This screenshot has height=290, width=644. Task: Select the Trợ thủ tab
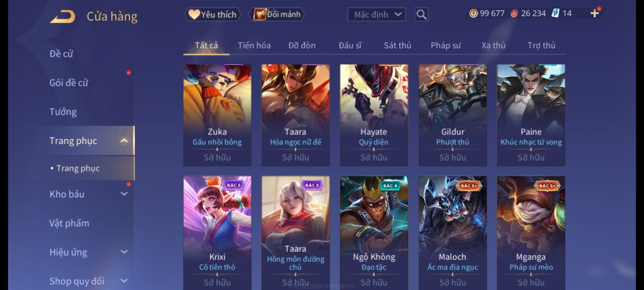(541, 45)
